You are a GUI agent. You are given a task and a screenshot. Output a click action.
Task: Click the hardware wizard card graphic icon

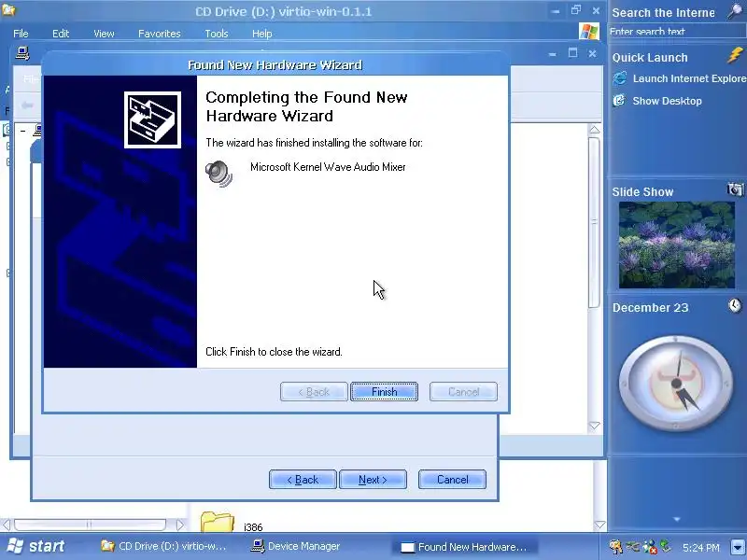(152, 119)
